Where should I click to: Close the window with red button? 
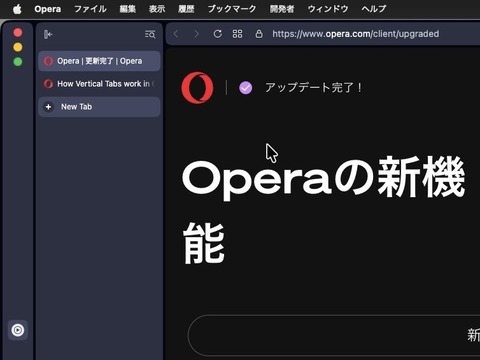18,33
